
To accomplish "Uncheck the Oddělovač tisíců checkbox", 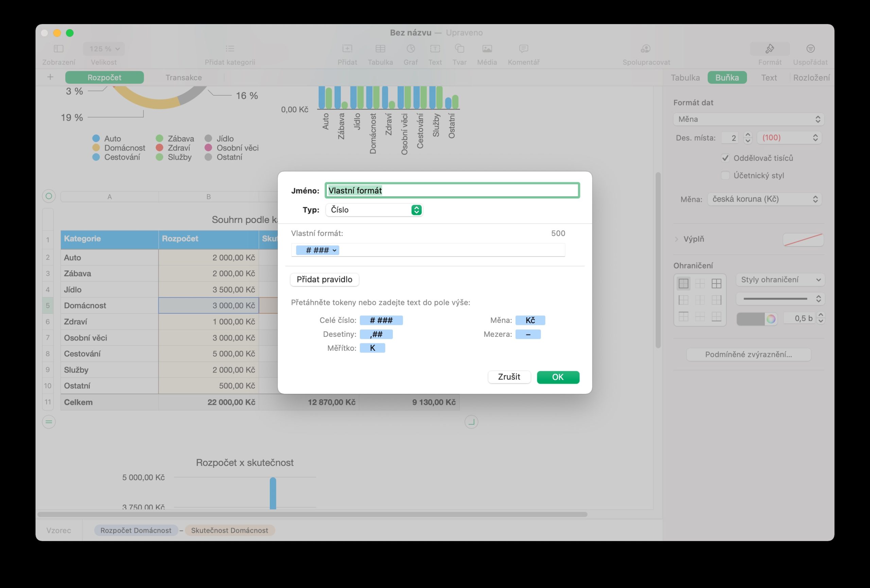I will pos(725,158).
